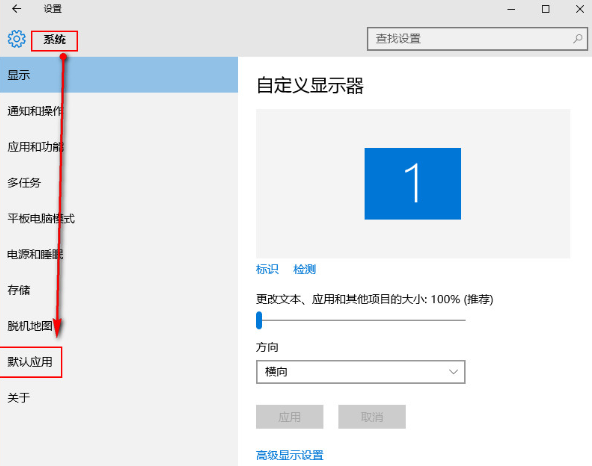592x466 pixels.
Task: Open 默认应用 settings page
Action: [119, 362]
